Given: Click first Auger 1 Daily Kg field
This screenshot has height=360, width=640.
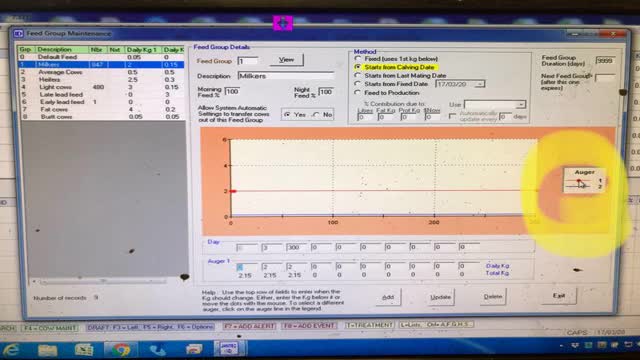Looking at the screenshot, I should [x=247, y=267].
